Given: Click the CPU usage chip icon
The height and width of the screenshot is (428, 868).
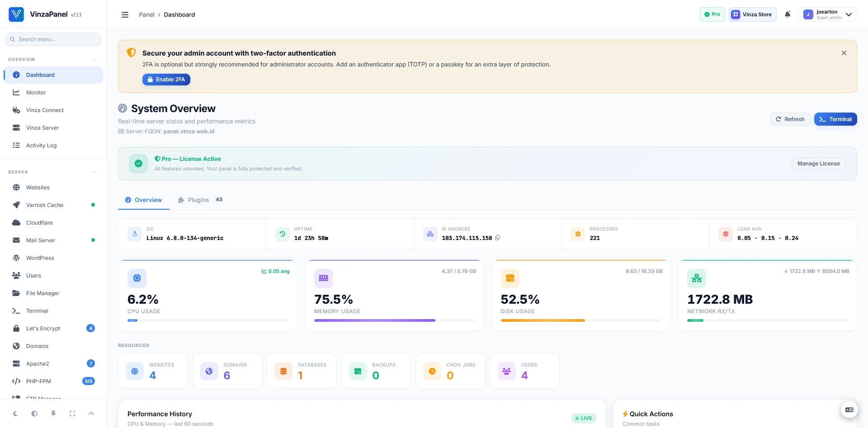Looking at the screenshot, I should (x=137, y=278).
